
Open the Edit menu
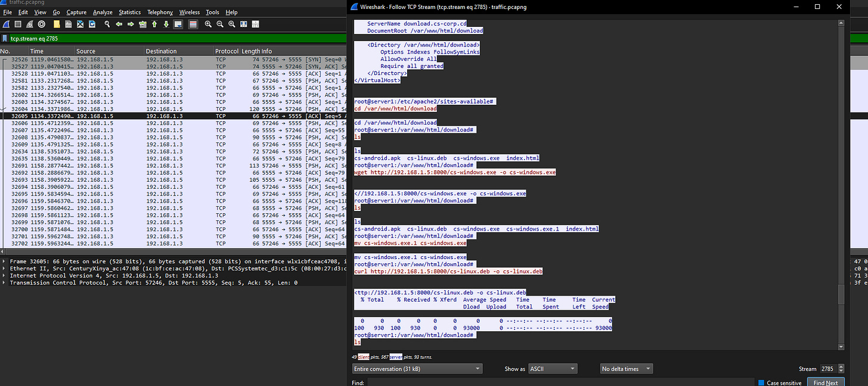click(x=23, y=12)
